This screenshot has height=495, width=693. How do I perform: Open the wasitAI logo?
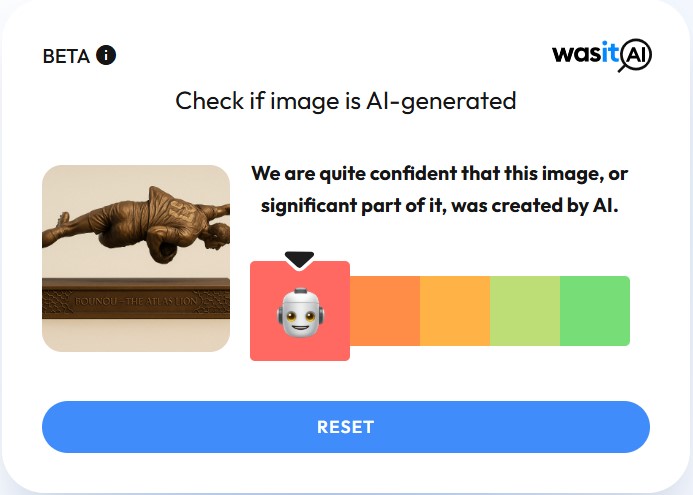point(602,55)
